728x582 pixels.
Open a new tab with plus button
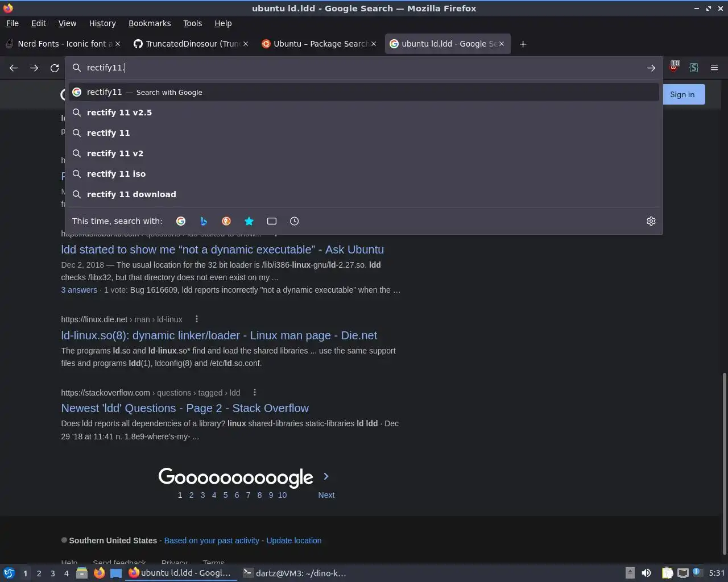(x=523, y=44)
